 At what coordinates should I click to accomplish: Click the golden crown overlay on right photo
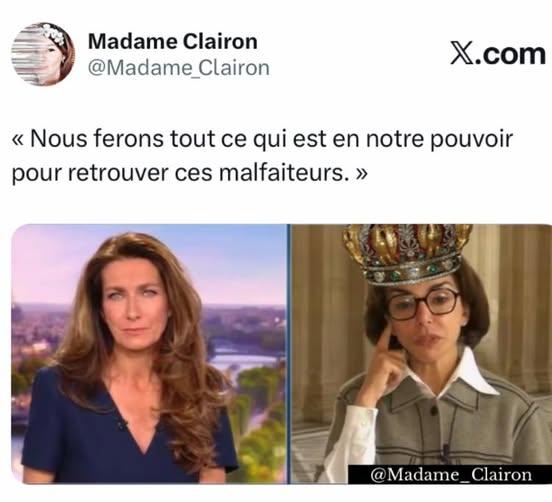click(x=408, y=253)
